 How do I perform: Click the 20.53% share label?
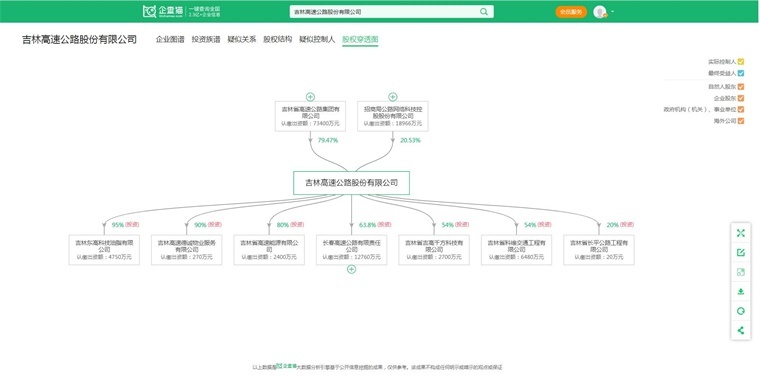[x=410, y=141]
